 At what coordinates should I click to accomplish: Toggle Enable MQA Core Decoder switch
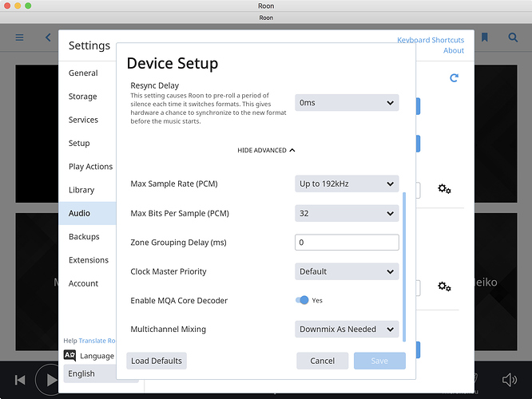coord(302,300)
